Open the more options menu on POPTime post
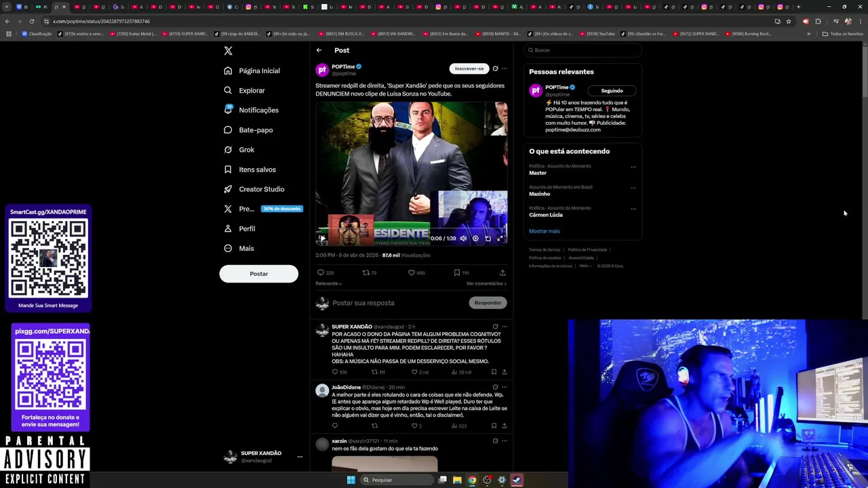Screen dimensions: 868x488 click(x=504, y=68)
